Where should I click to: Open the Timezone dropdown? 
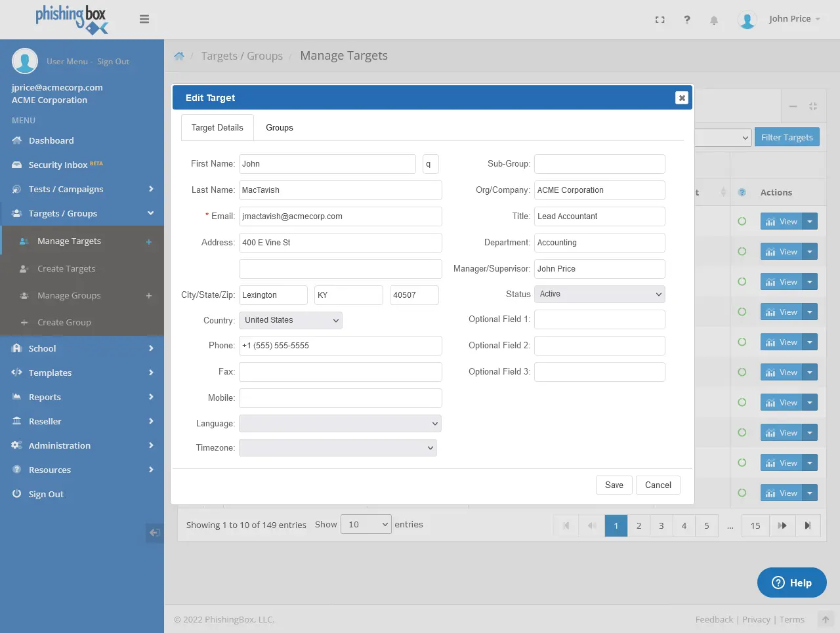tap(337, 448)
